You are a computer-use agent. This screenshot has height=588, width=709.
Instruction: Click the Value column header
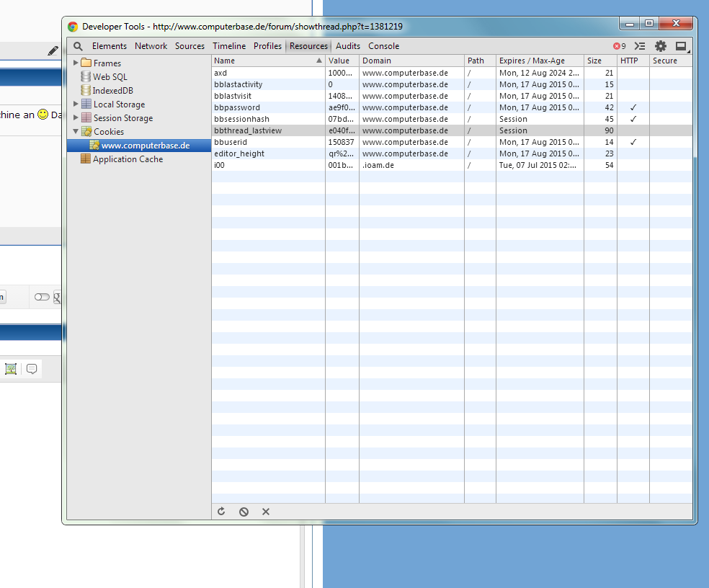coord(342,61)
